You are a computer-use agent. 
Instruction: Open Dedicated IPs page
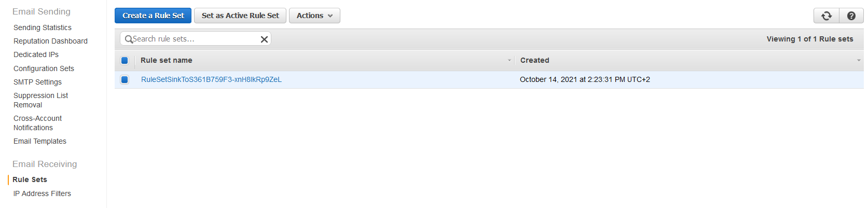coord(36,54)
